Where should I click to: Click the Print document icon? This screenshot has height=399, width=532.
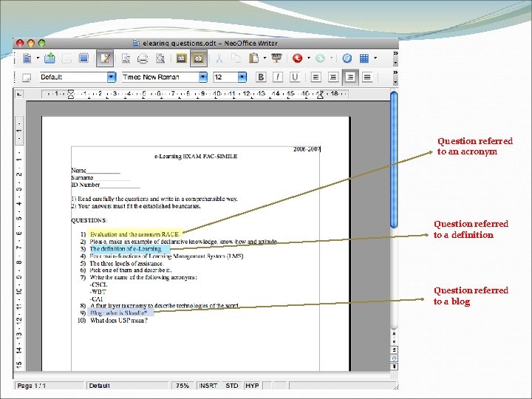[x=143, y=58]
